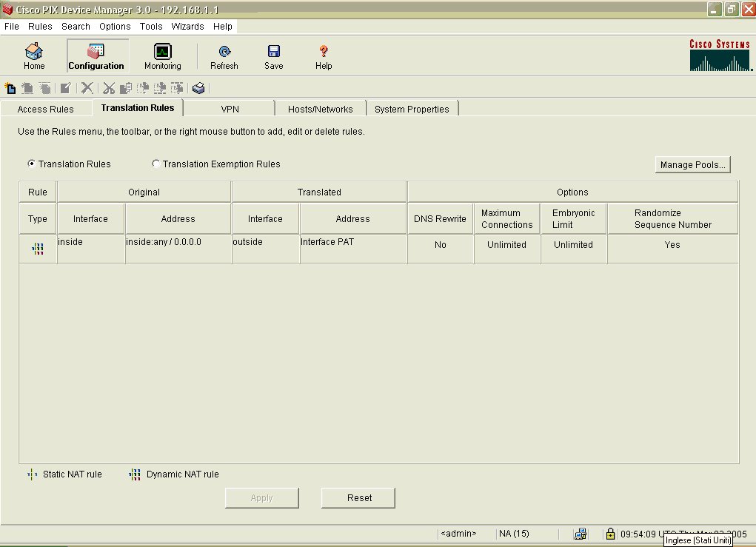
Task: Click the 'Maximum Connections' column header
Action: 506,219
